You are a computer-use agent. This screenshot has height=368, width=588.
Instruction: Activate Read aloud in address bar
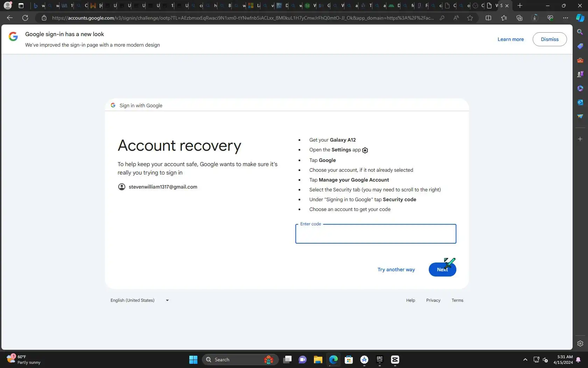456,18
